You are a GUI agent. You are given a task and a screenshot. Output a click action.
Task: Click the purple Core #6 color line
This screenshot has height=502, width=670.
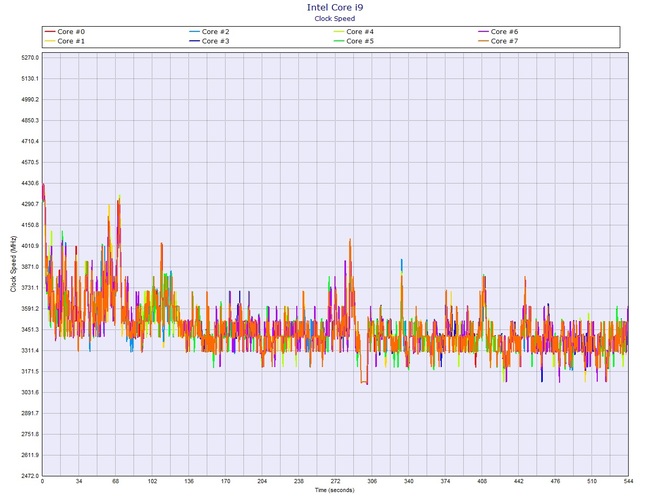483,32
